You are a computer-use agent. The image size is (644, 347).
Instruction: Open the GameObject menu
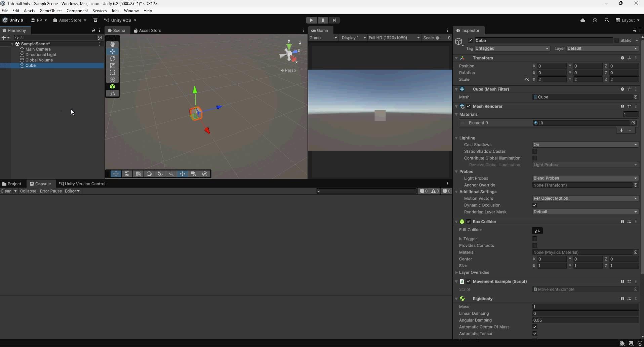coord(51,11)
